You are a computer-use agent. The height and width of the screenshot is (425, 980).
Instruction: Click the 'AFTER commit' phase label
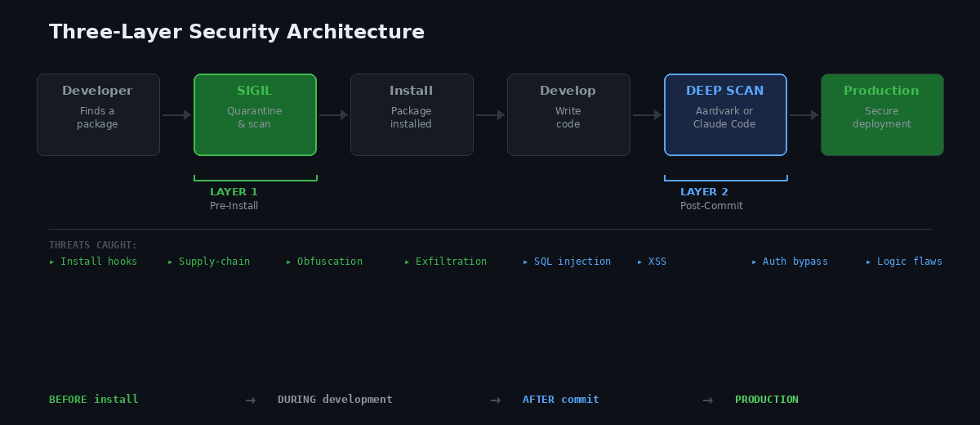click(x=561, y=400)
